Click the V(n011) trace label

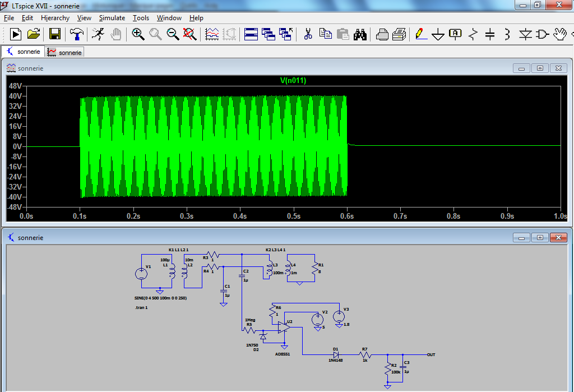[x=293, y=80]
